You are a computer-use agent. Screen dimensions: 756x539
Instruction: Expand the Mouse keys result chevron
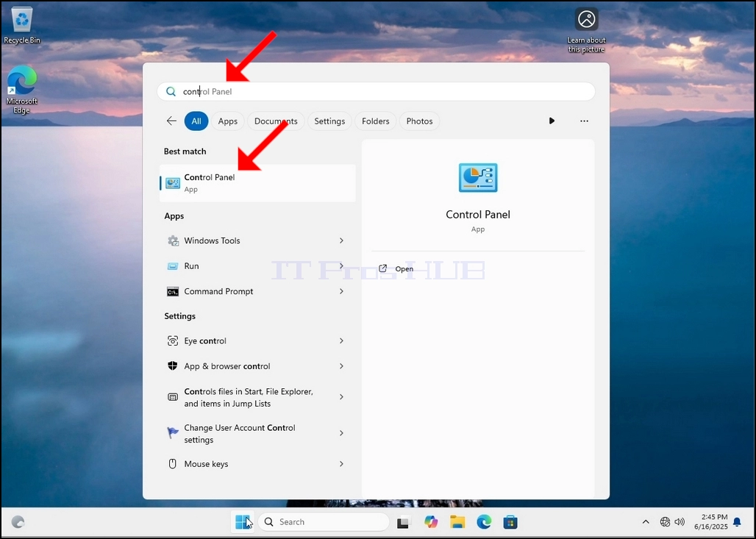tap(341, 464)
